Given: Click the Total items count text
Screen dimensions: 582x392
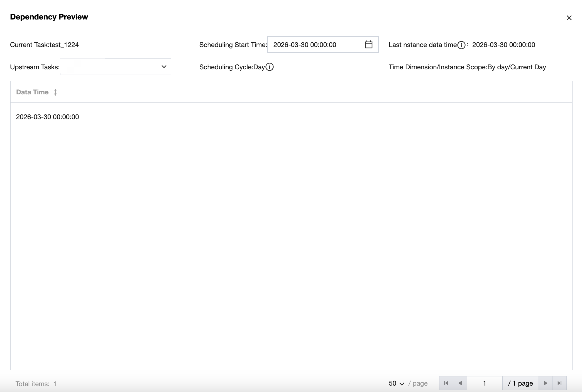Looking at the screenshot, I should coord(36,384).
